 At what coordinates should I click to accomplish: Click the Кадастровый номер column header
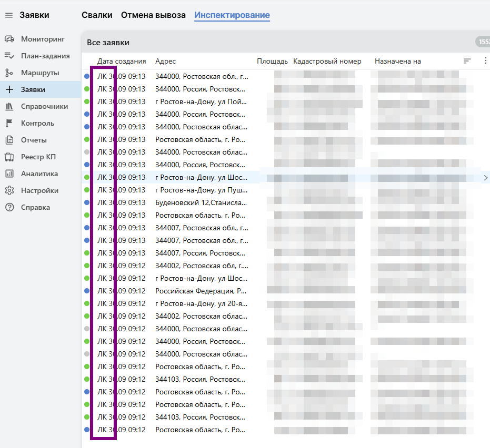327,61
